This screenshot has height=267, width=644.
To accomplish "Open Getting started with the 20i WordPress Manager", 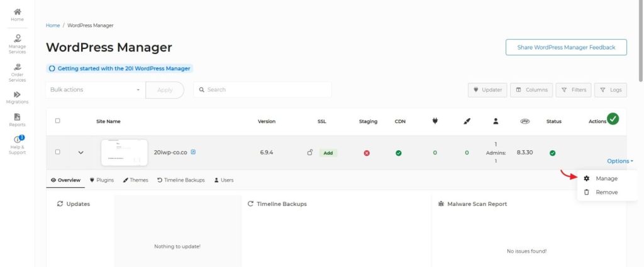I will pyautogui.click(x=119, y=68).
